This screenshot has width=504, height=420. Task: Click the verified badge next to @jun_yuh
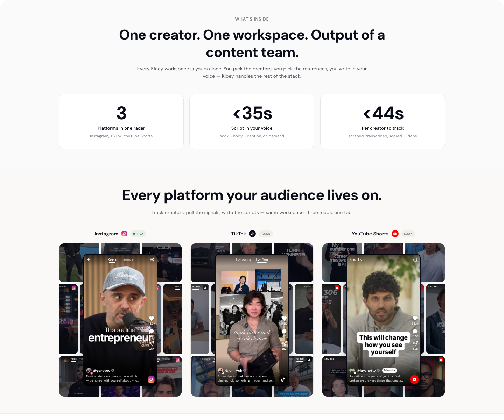(245, 371)
